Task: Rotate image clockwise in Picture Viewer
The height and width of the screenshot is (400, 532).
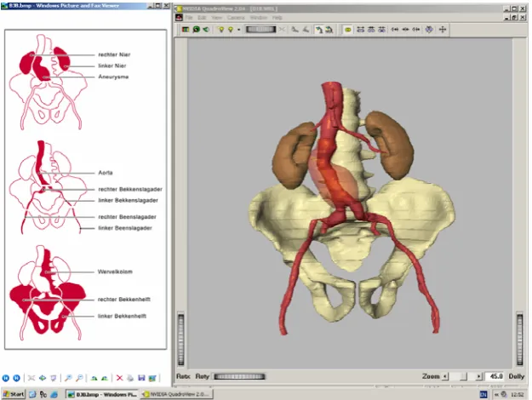Action: 94,378
